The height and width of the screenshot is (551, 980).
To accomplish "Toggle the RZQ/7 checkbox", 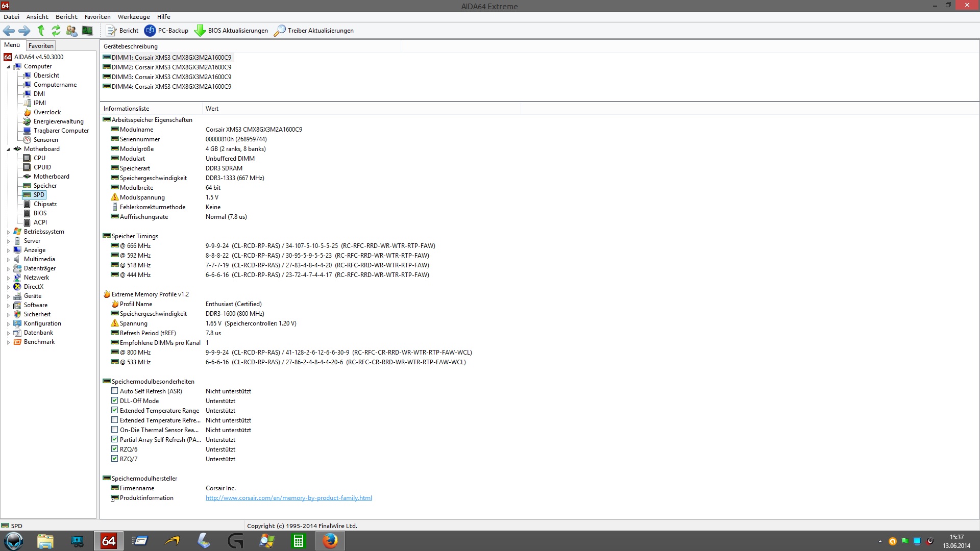I will [x=115, y=459].
